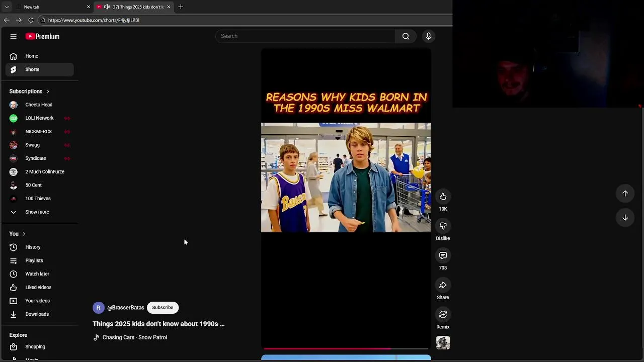Open the sound thumbnail below Remix
The height and width of the screenshot is (362, 644).
[x=443, y=343]
